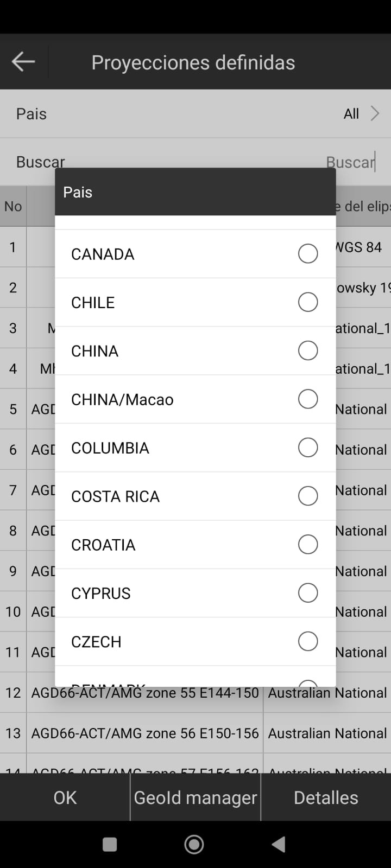Choose COLUMBIA radio option
The image size is (391, 868).
tap(308, 448)
